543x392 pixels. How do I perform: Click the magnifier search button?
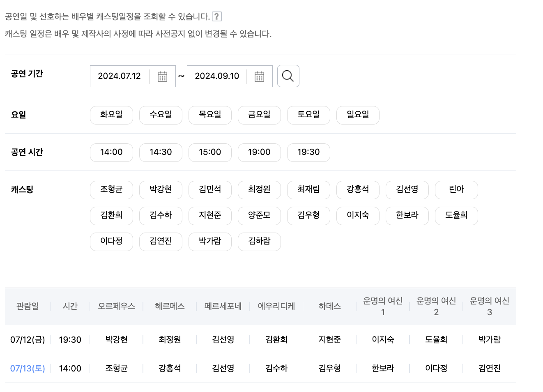coord(288,76)
